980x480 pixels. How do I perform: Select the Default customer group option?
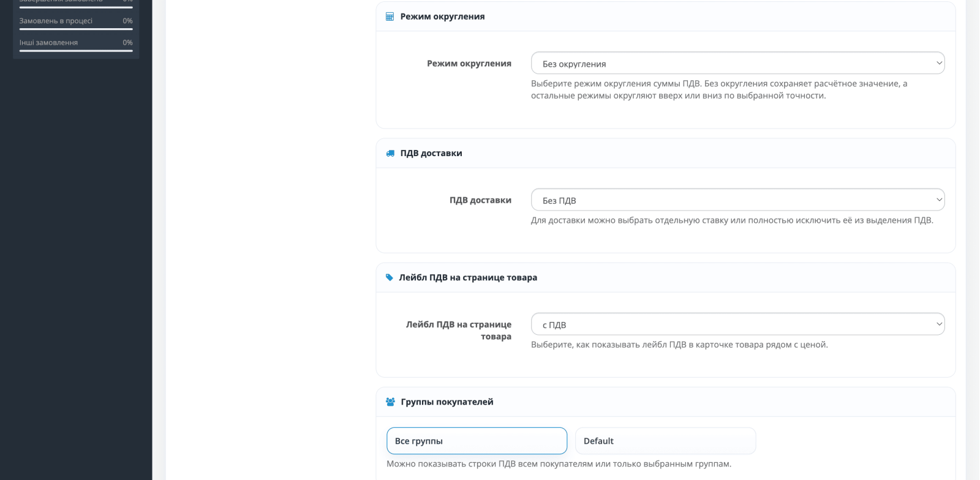coord(665,441)
